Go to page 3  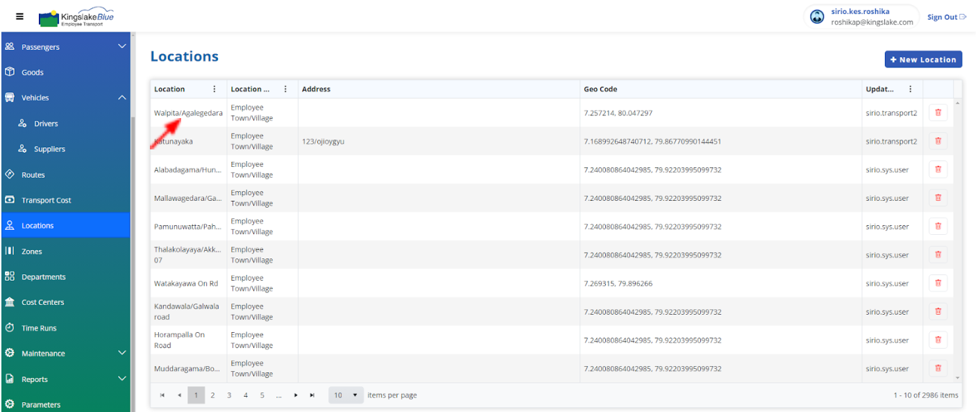[x=229, y=395]
